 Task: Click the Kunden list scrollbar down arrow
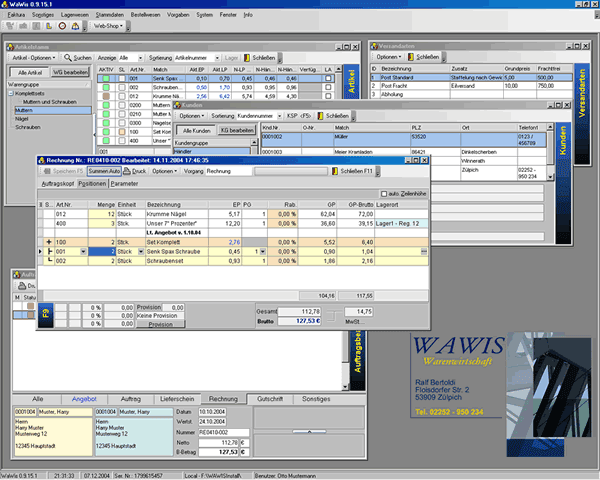(x=550, y=177)
